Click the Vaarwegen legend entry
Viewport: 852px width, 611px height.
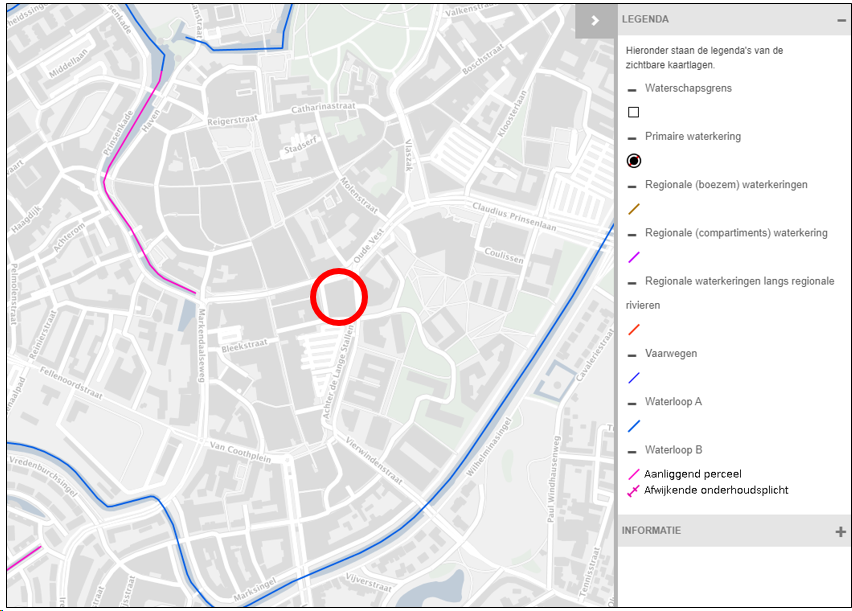(x=671, y=353)
